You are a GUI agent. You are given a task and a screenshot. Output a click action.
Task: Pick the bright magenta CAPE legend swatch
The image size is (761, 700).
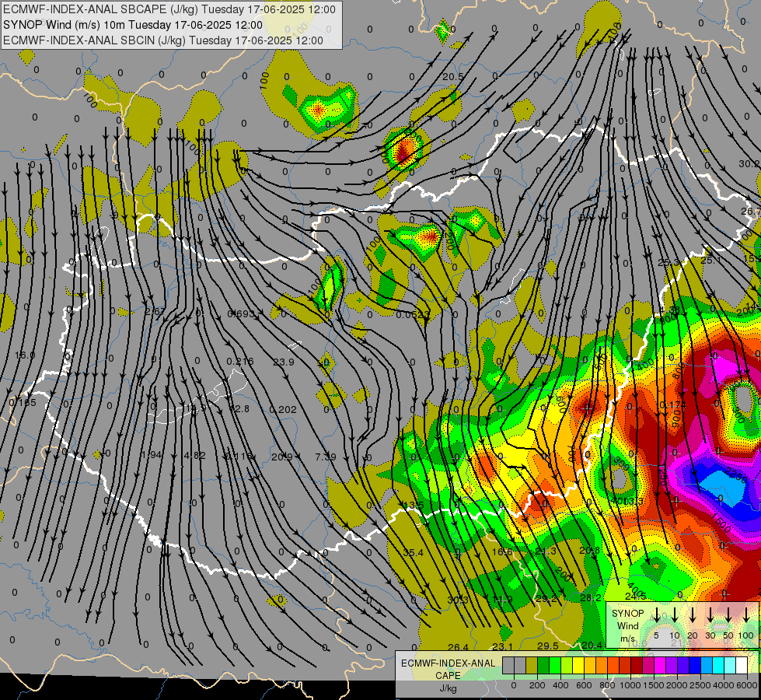pyautogui.click(x=660, y=665)
